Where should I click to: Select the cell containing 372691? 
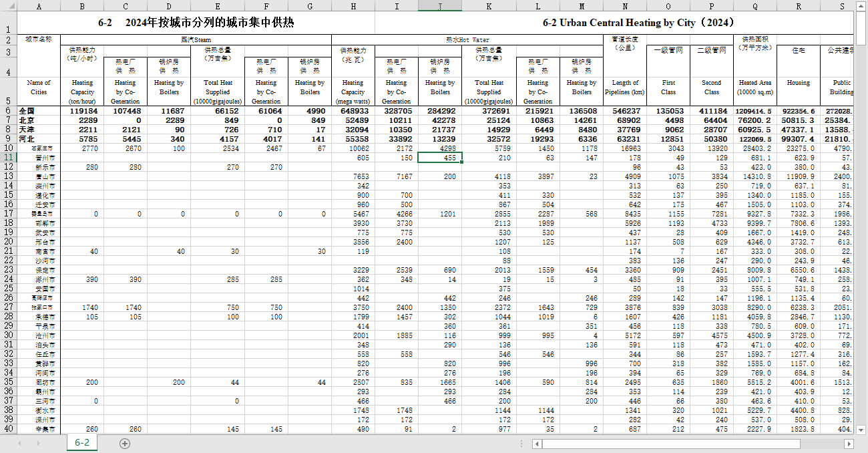(x=489, y=111)
